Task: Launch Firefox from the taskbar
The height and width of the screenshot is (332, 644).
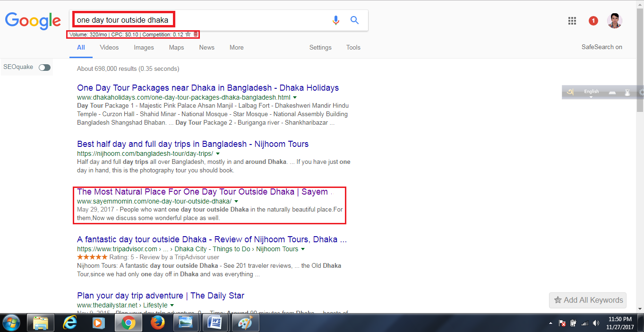Action: 158,323
